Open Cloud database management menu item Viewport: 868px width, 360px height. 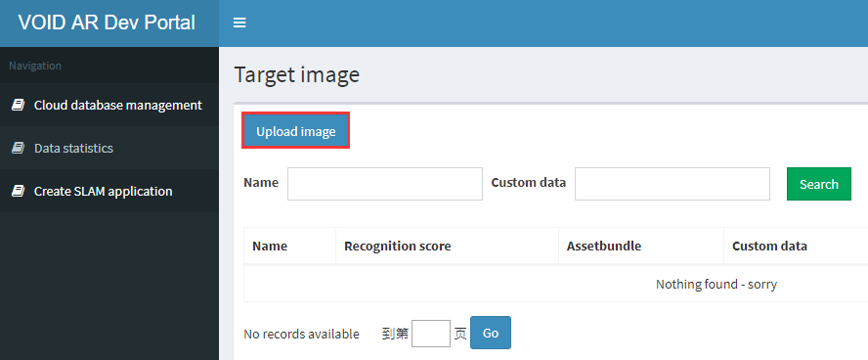point(109,105)
